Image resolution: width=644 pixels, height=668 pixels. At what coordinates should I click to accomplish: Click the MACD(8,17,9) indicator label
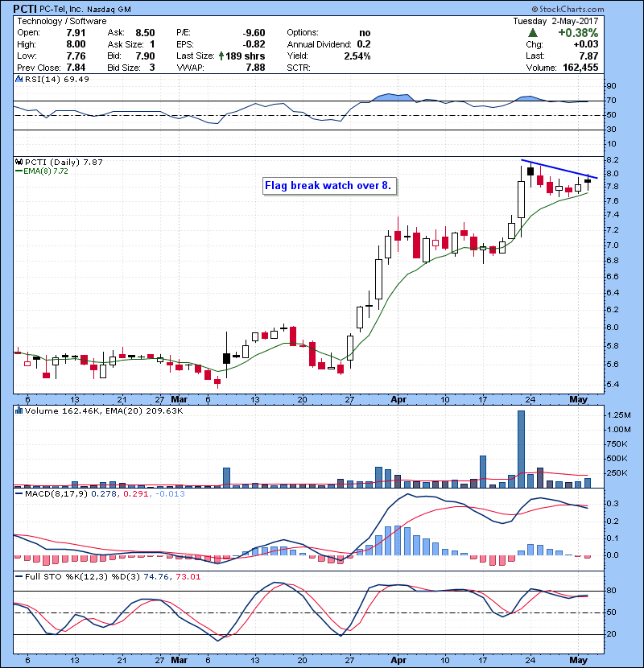56,494
